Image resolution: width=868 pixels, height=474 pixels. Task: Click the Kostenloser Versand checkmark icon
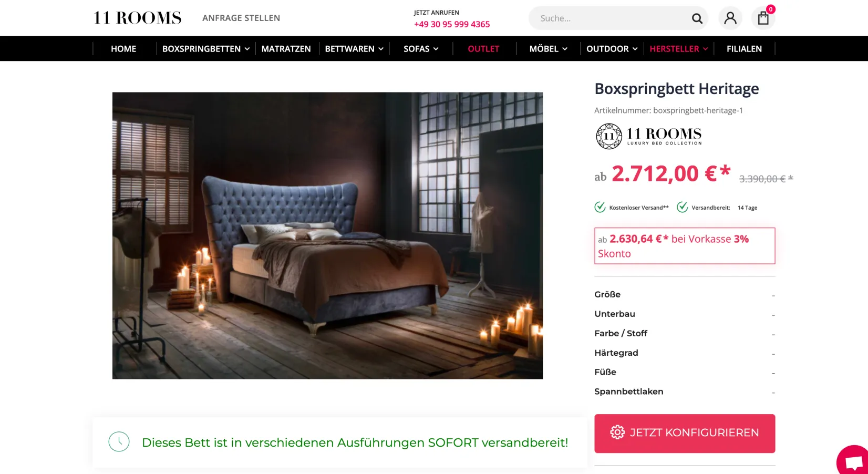click(x=600, y=207)
